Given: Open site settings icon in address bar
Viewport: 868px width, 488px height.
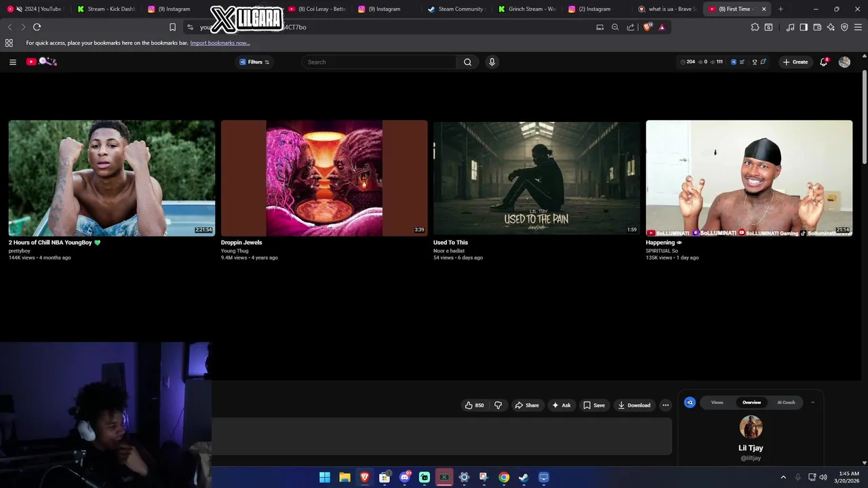Looking at the screenshot, I should (x=190, y=27).
